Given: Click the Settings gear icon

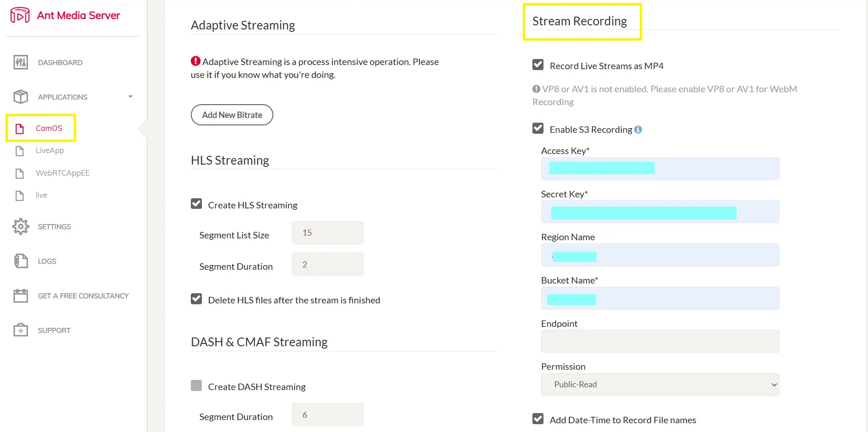Looking at the screenshot, I should point(21,226).
